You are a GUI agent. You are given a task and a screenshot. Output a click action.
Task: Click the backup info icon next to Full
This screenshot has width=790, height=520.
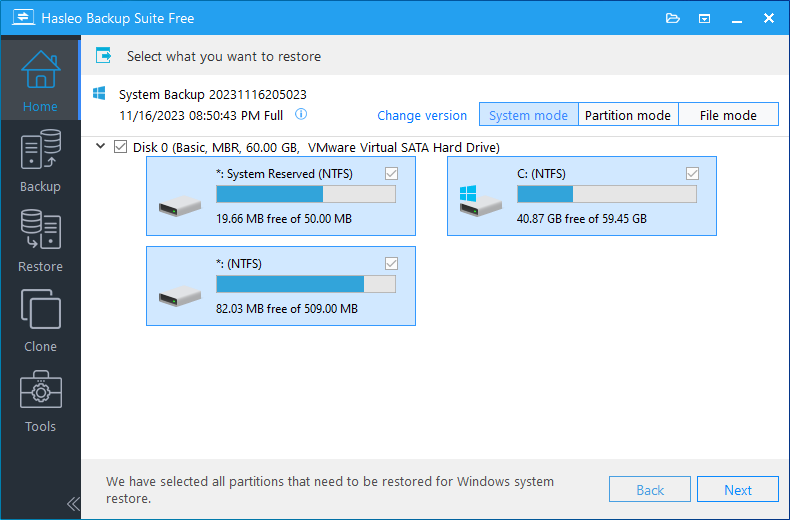pos(301,114)
